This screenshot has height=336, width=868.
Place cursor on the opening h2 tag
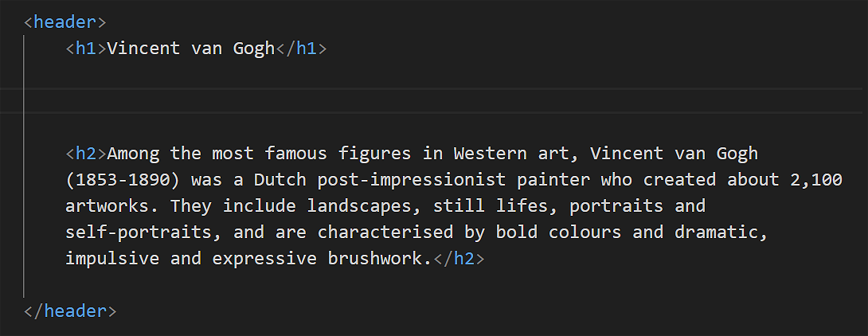point(86,153)
